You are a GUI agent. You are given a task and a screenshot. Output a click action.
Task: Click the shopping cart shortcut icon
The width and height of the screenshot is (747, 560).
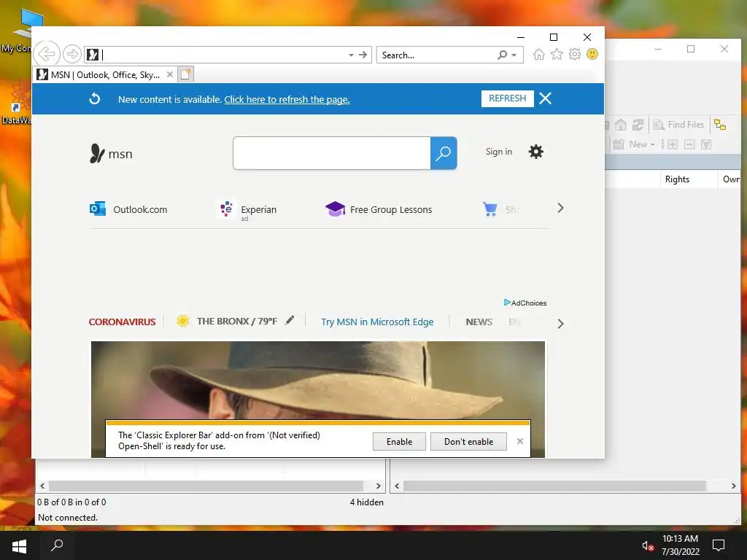point(489,209)
